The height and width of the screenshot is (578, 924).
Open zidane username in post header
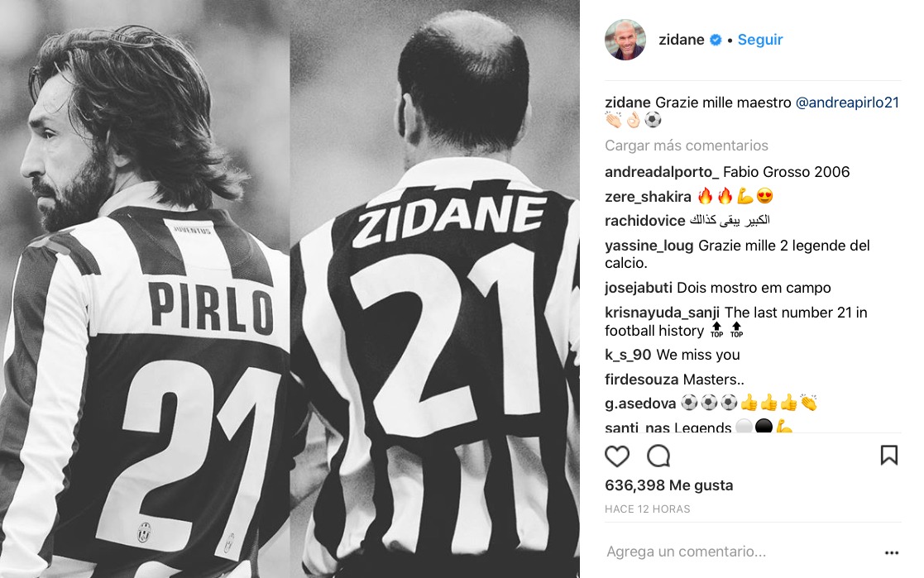pos(682,40)
